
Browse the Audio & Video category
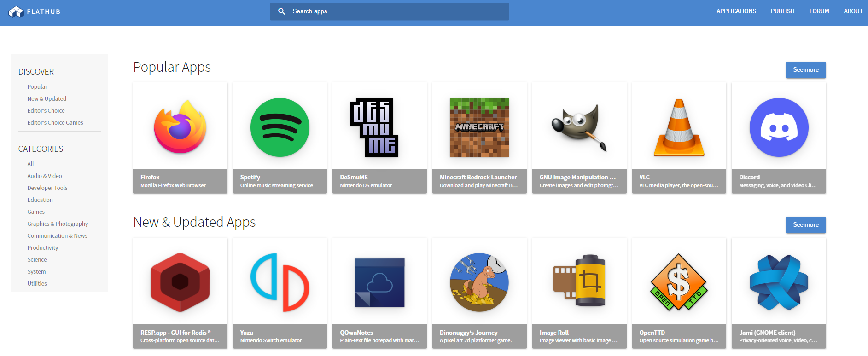coord(45,176)
